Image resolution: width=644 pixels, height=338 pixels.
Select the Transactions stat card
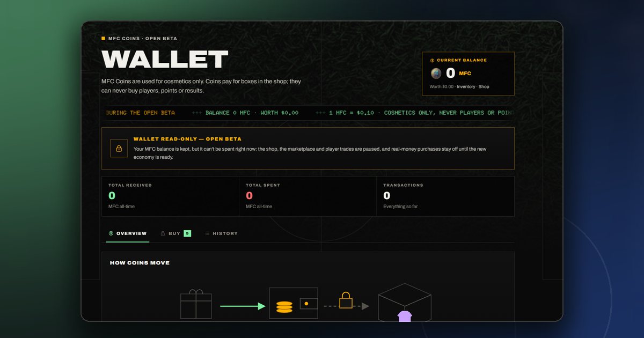445,196
